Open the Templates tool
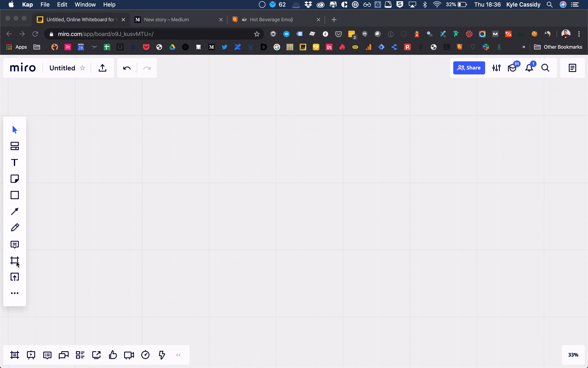Viewport: 588px width, 368px height. tap(15, 146)
